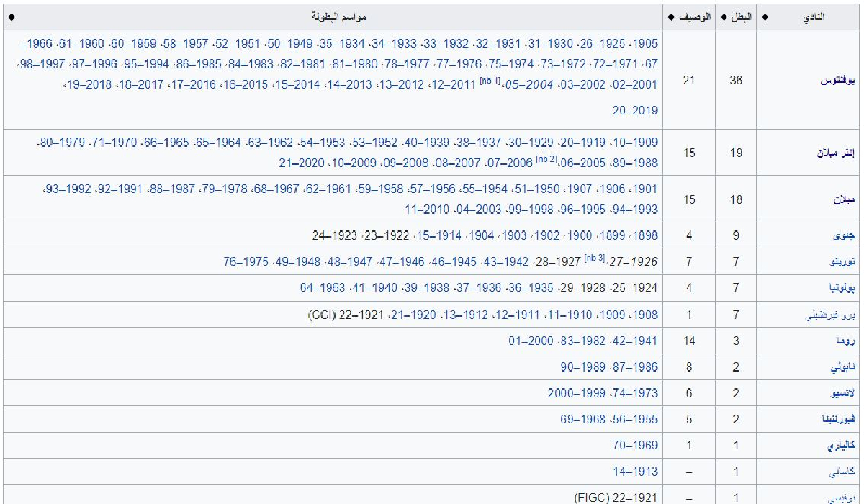Open footnote nb 2 in إنتر ميلان row
Screen dimensions: 864x504
[546, 158]
